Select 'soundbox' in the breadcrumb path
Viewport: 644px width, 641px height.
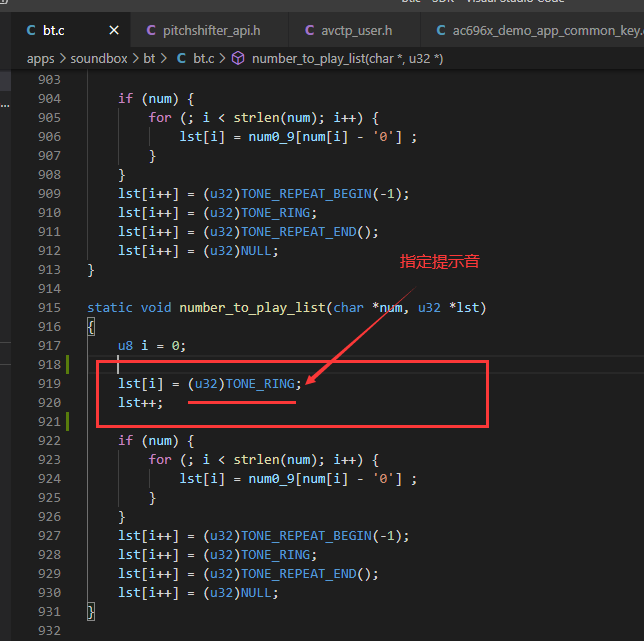99,59
